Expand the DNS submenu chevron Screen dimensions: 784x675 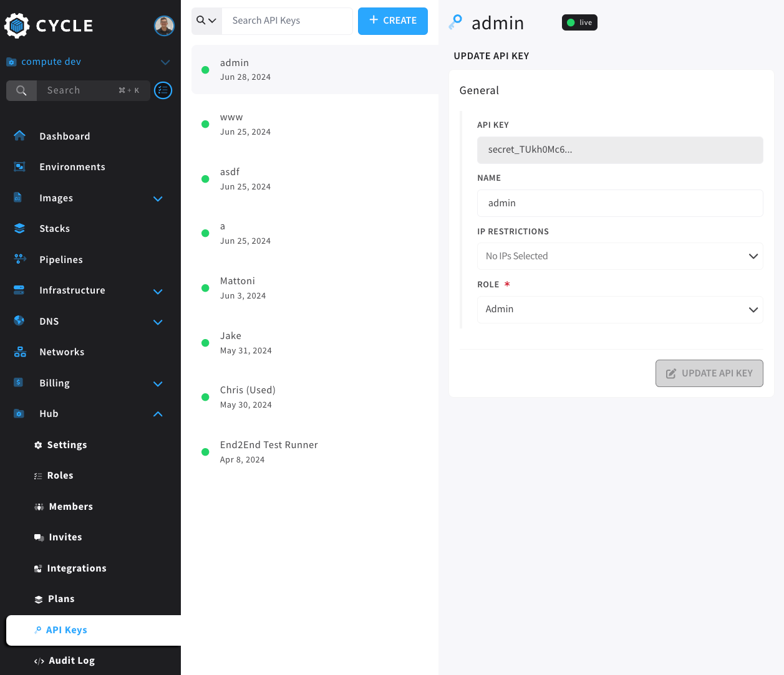(158, 322)
